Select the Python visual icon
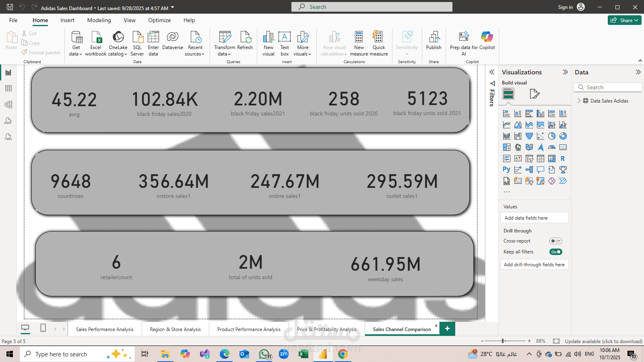Screen dimensions: 644x362 point(506,170)
